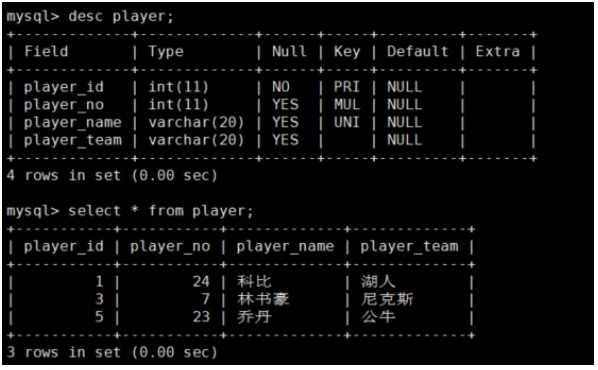Select the Field column header
The height and width of the screenshot is (370, 598).
[x=46, y=51]
